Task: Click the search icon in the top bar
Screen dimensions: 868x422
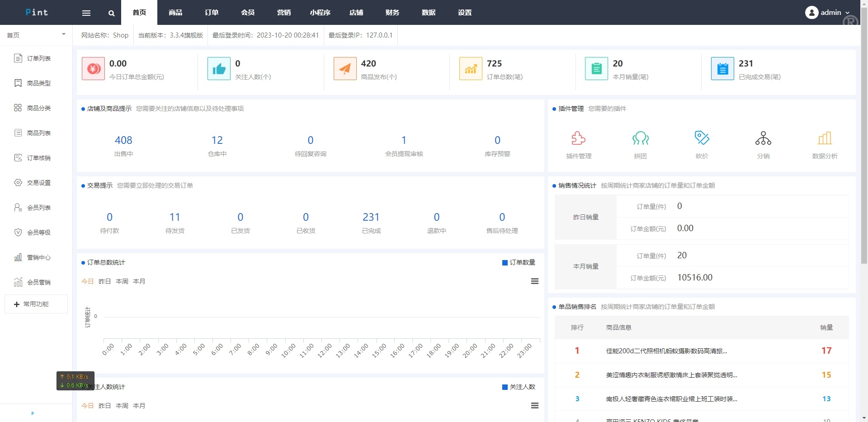Action: pyautogui.click(x=111, y=12)
